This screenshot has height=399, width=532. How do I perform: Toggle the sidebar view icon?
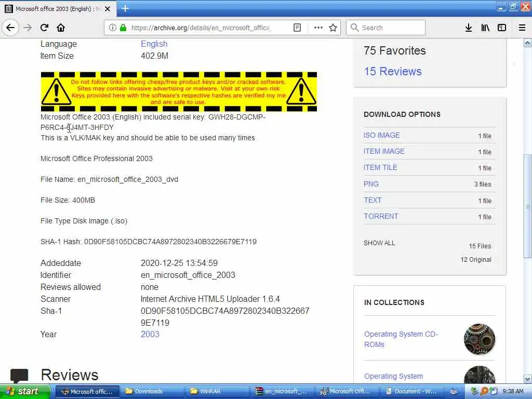pyautogui.click(x=502, y=28)
